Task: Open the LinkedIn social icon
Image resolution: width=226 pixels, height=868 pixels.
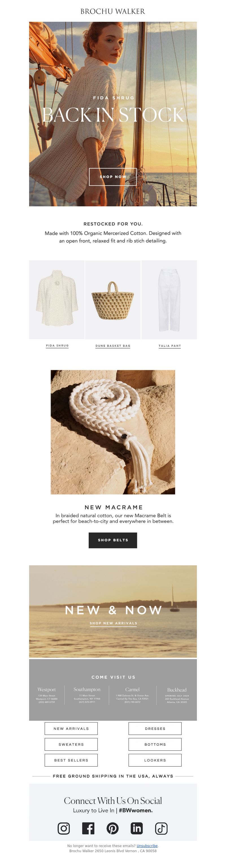Action: point(137,828)
